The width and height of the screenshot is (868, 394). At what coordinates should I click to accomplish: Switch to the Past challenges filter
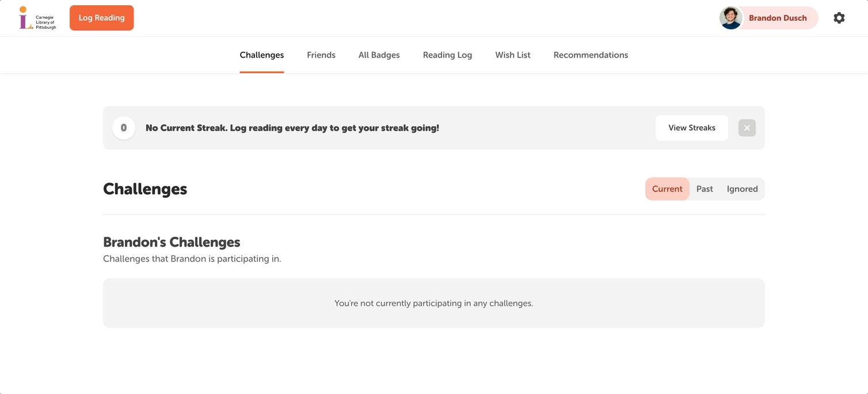coord(705,188)
